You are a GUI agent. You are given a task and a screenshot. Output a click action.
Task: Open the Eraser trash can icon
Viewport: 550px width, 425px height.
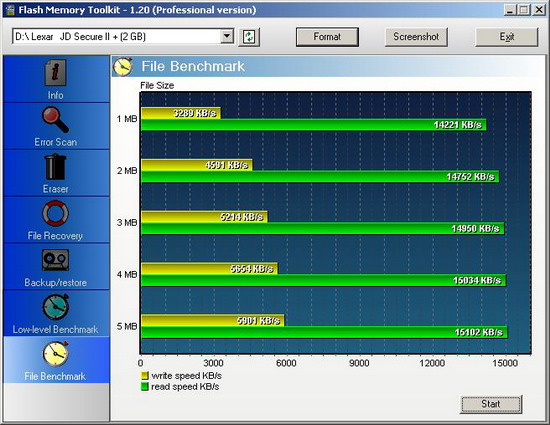(55, 167)
